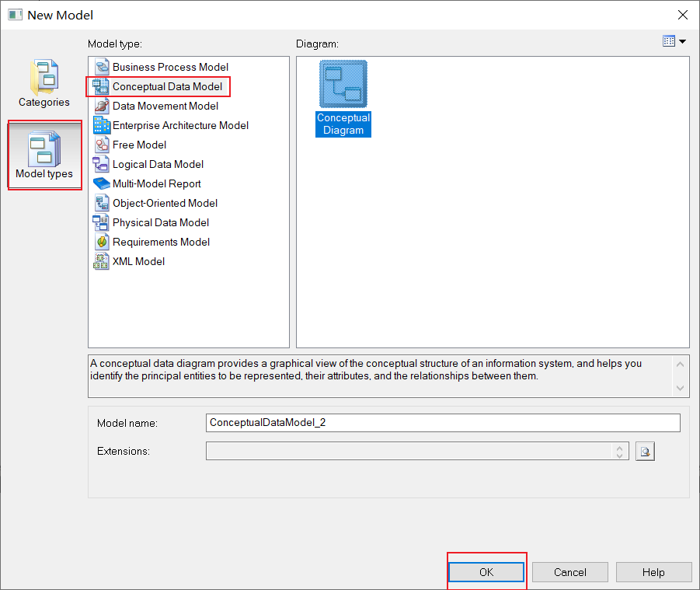Choose Free Model type
The height and width of the screenshot is (590, 700).
point(139,145)
